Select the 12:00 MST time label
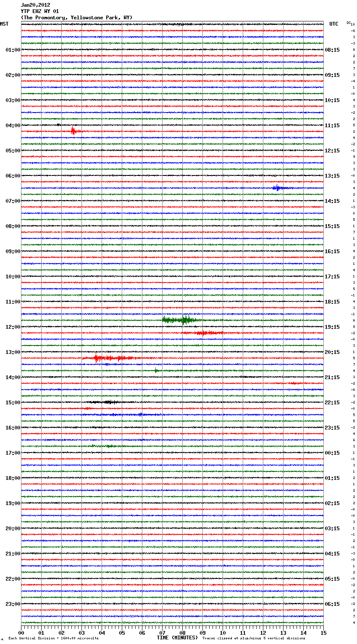This screenshot has height=644, width=357. tap(13, 327)
